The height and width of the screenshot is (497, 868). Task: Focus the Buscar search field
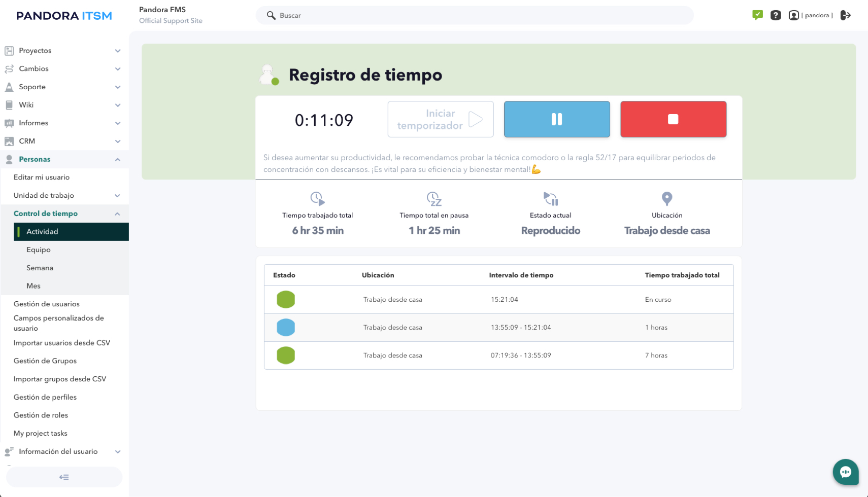[x=475, y=15]
